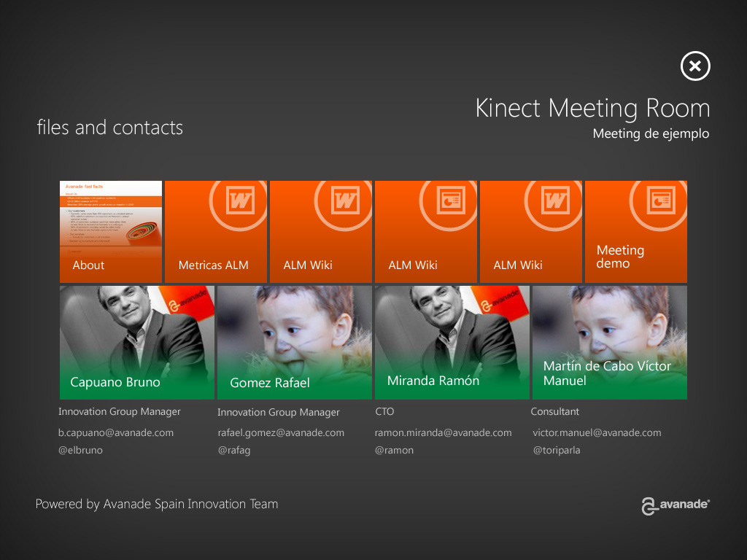Screen dimensions: 747x560
Task: Click the PowerPoint icon on Meeting demo tile
Action: pyautogui.click(x=661, y=200)
